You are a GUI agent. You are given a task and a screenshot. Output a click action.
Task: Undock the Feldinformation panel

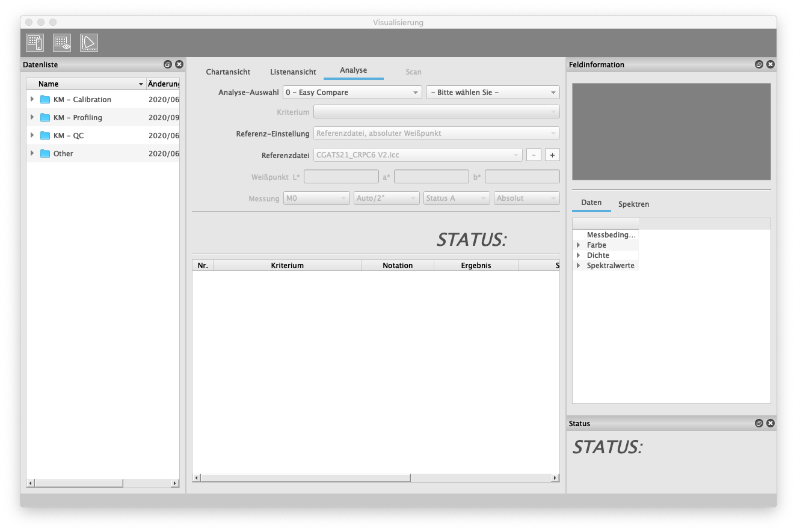click(x=759, y=64)
